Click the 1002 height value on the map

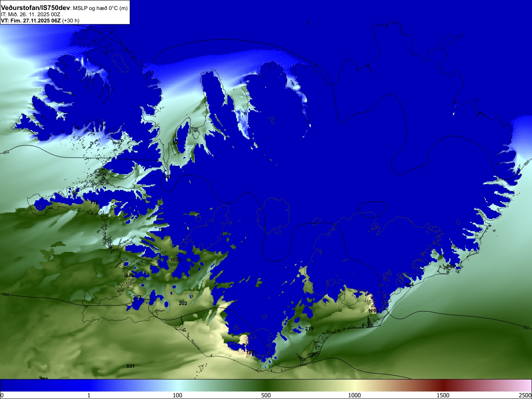point(176,260)
